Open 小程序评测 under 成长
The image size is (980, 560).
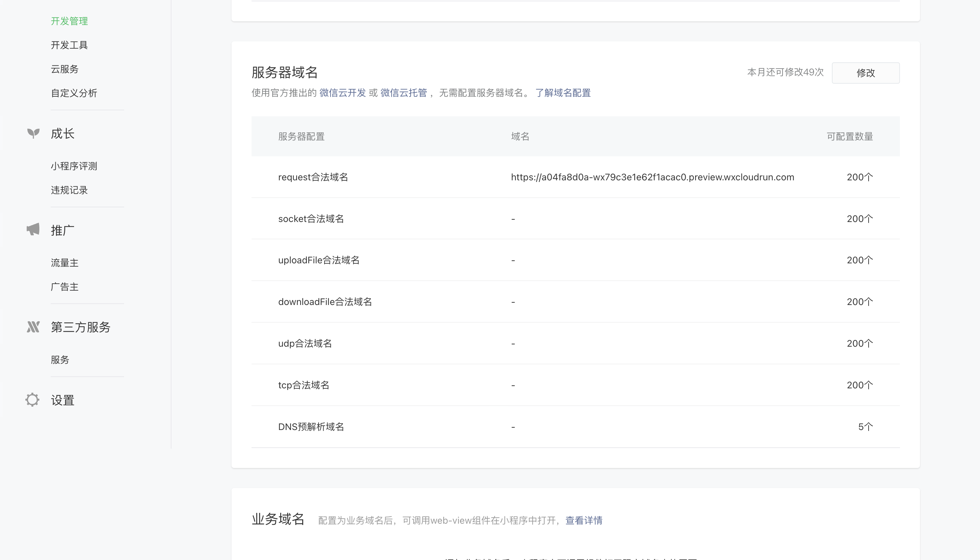(74, 166)
